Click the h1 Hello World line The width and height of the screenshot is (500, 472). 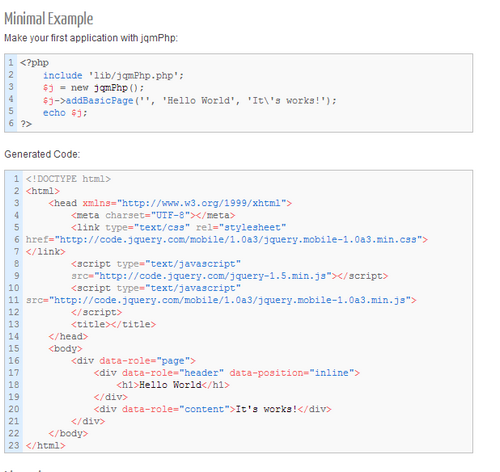[173, 385]
